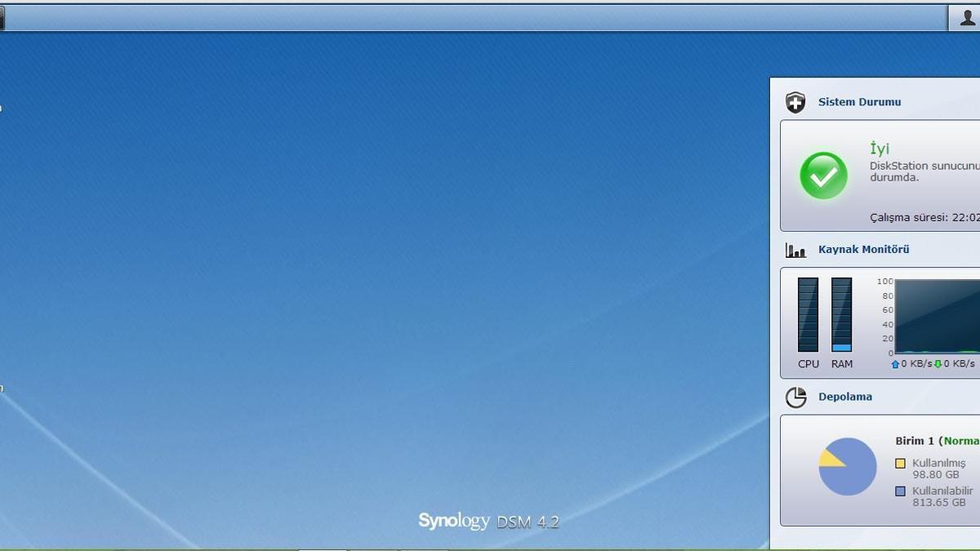980x551 pixels.
Task: Open the user account menu icon
Action: [967, 18]
